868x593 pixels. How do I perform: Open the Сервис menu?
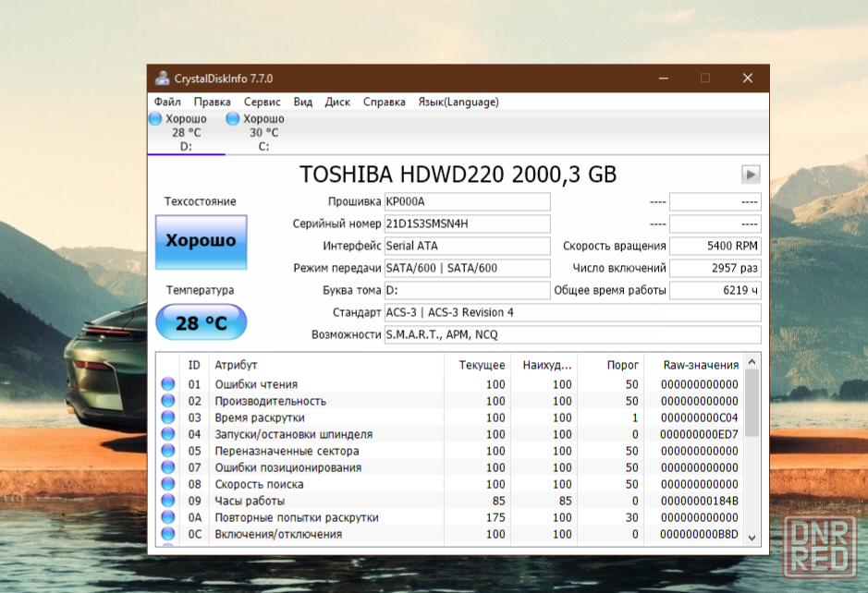click(x=263, y=102)
